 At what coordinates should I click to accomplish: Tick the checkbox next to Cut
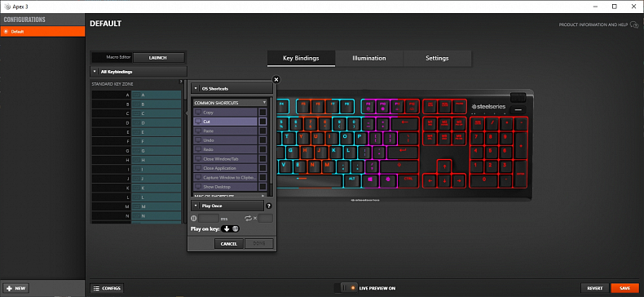(x=262, y=122)
